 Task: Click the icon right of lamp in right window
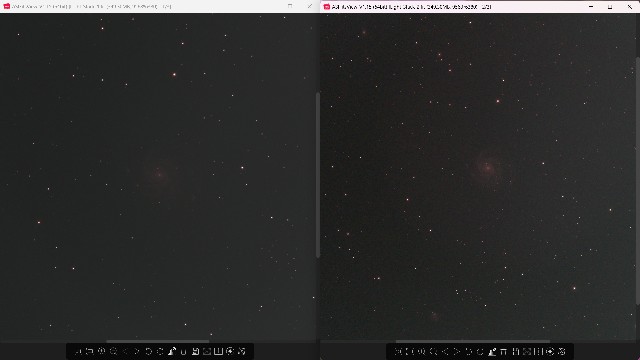click(503, 351)
